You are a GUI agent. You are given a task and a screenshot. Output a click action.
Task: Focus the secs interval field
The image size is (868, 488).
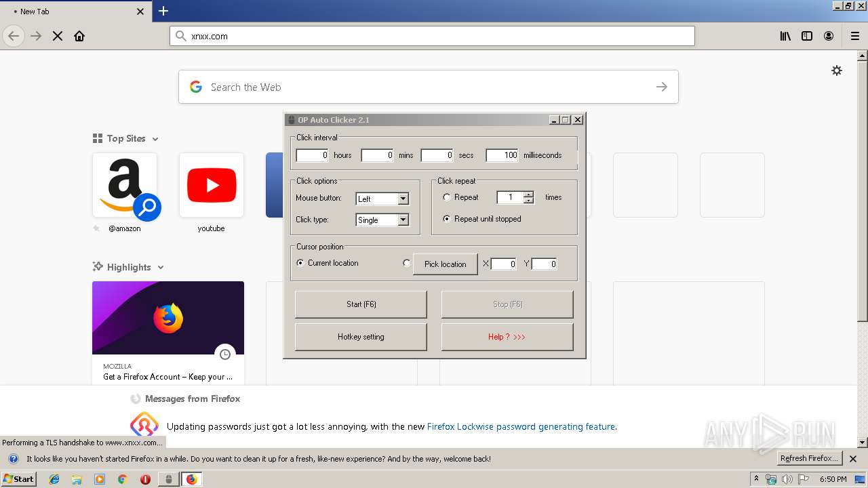(437, 155)
